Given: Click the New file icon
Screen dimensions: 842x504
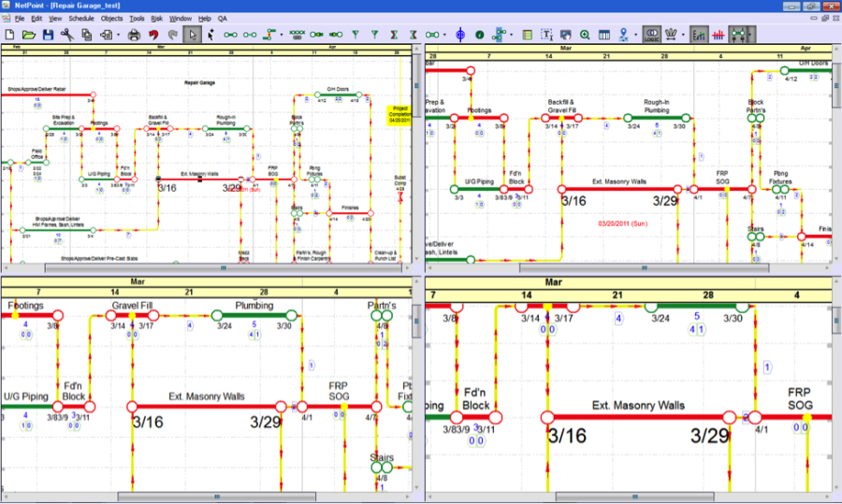Looking at the screenshot, I should (8, 35).
